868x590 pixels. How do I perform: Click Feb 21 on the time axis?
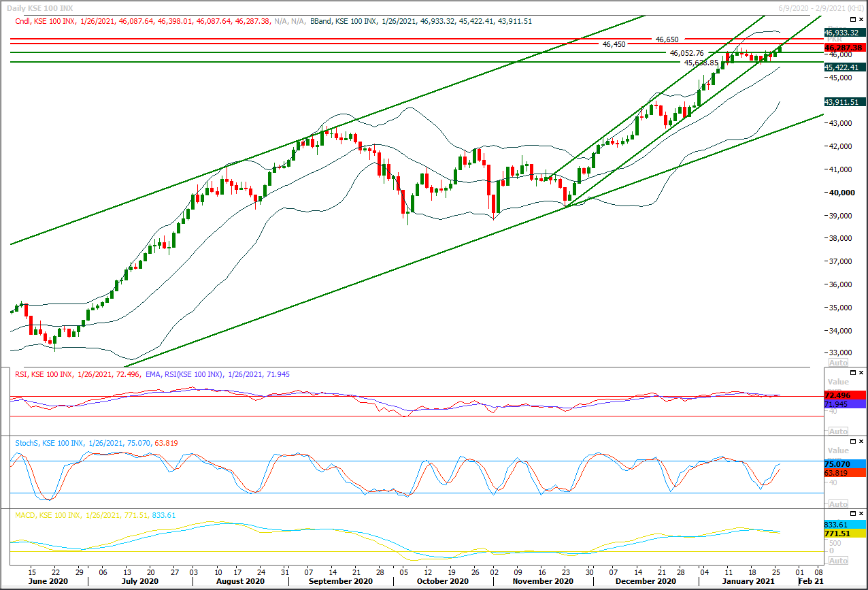pos(810,582)
